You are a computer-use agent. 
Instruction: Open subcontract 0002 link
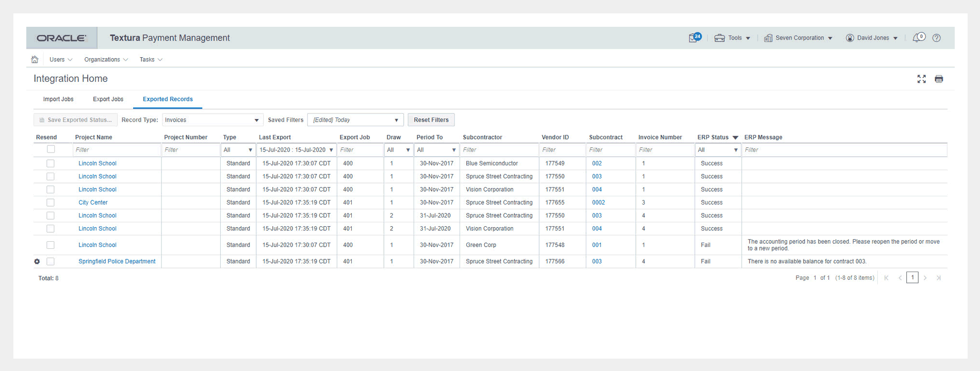click(598, 203)
